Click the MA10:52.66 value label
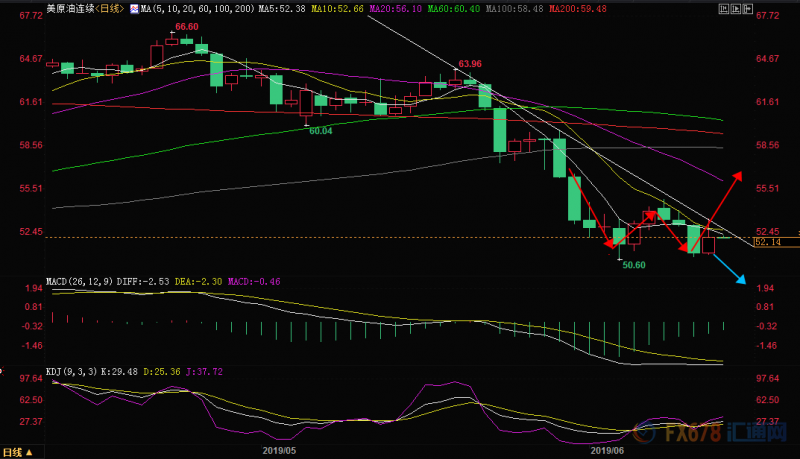The image size is (800, 459). pos(338,9)
